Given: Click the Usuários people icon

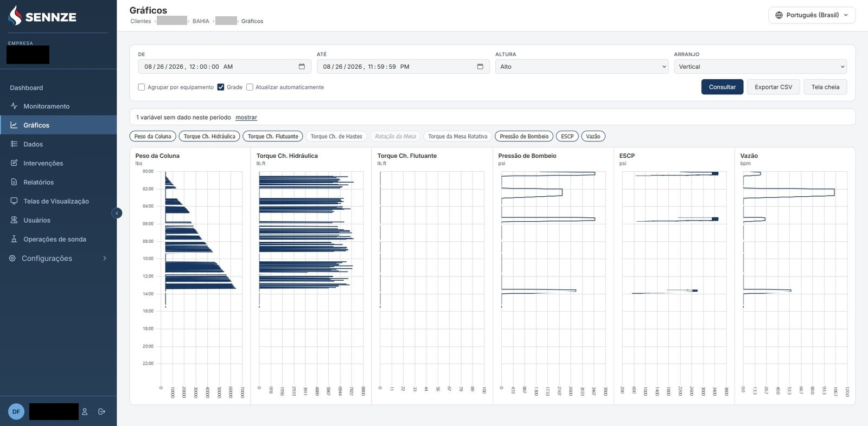Looking at the screenshot, I should click(14, 220).
